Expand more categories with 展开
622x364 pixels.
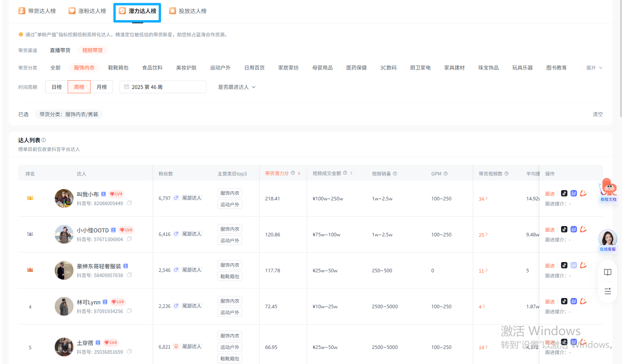pos(594,68)
